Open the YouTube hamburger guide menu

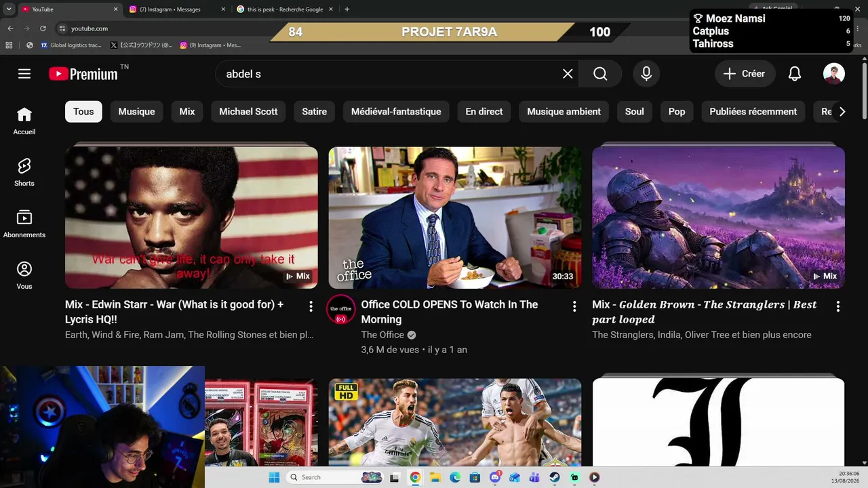pos(24,74)
